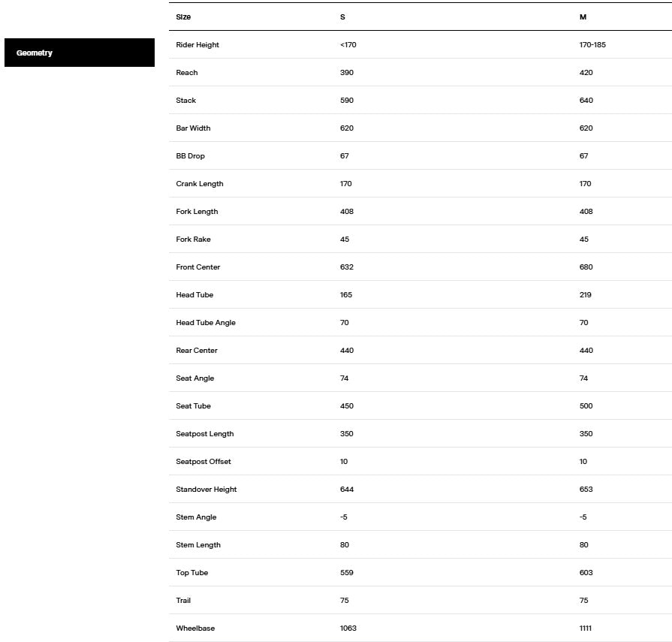
Task: Click the Size column header
Action: click(x=183, y=17)
